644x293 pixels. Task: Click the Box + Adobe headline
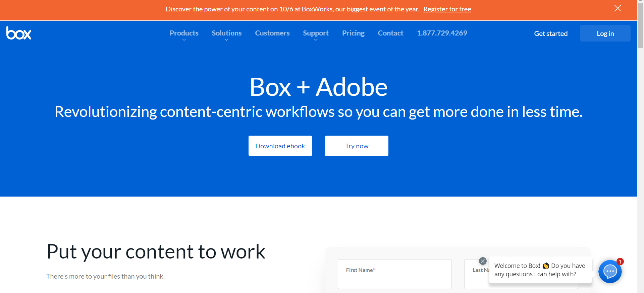319,87
